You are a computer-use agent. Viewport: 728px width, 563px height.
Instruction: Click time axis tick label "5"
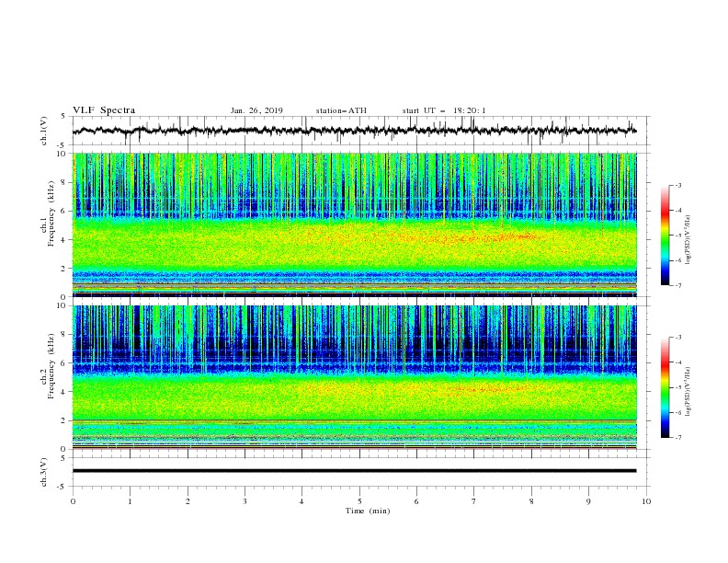click(x=359, y=501)
